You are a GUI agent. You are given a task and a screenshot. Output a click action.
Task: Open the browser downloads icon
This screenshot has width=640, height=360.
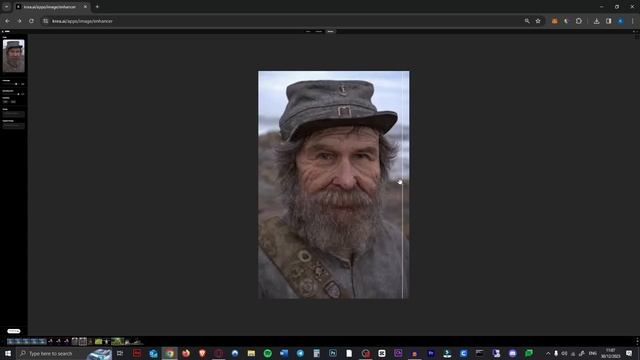[x=596, y=21]
